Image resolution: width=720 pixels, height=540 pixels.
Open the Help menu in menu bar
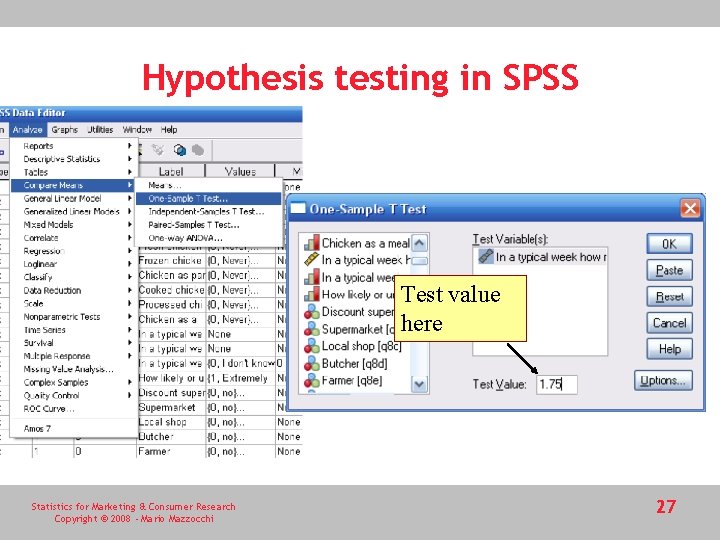tap(169, 130)
